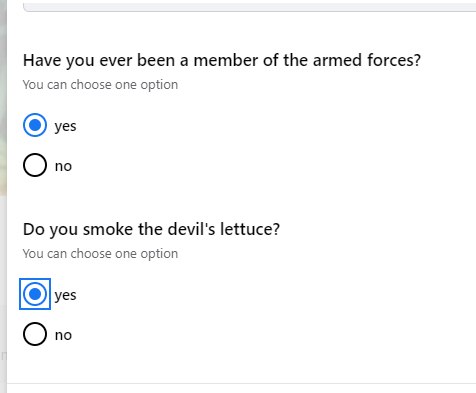The width and height of the screenshot is (476, 393).
Task: Click the word 'Do' starting second question
Action: 34,229
